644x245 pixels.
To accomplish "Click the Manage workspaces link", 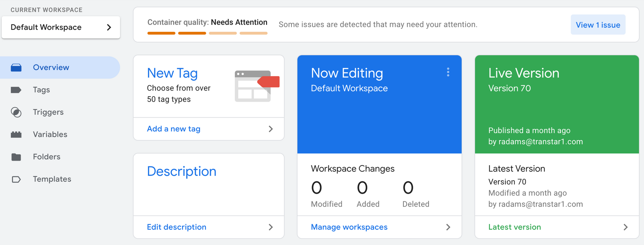I will click(x=349, y=227).
